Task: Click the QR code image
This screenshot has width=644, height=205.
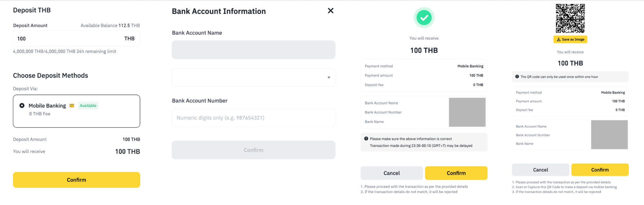Action: (570, 19)
